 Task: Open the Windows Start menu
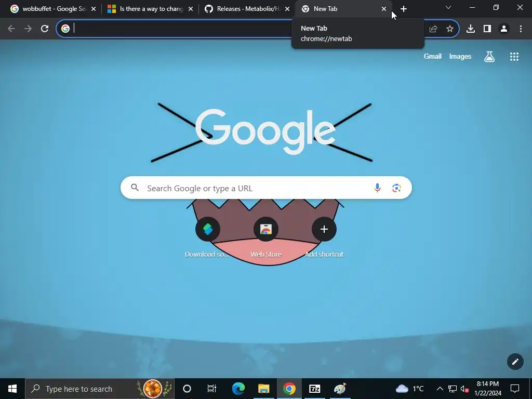[x=12, y=389]
